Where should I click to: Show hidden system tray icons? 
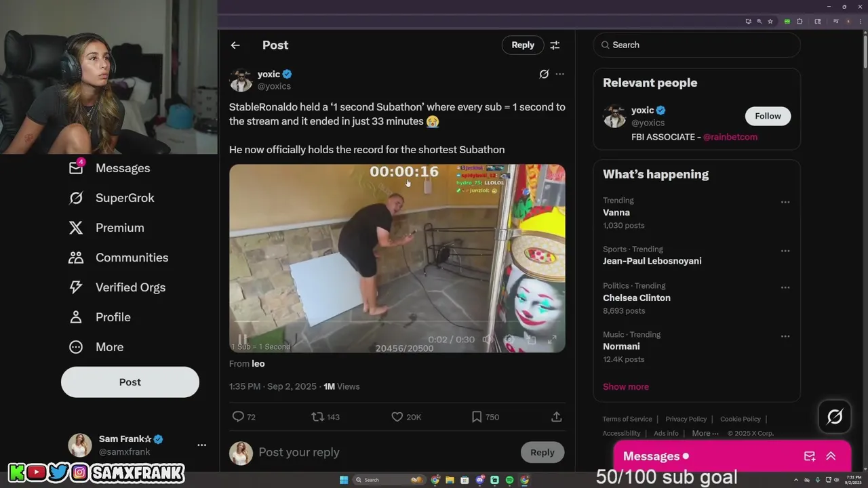tap(796, 480)
